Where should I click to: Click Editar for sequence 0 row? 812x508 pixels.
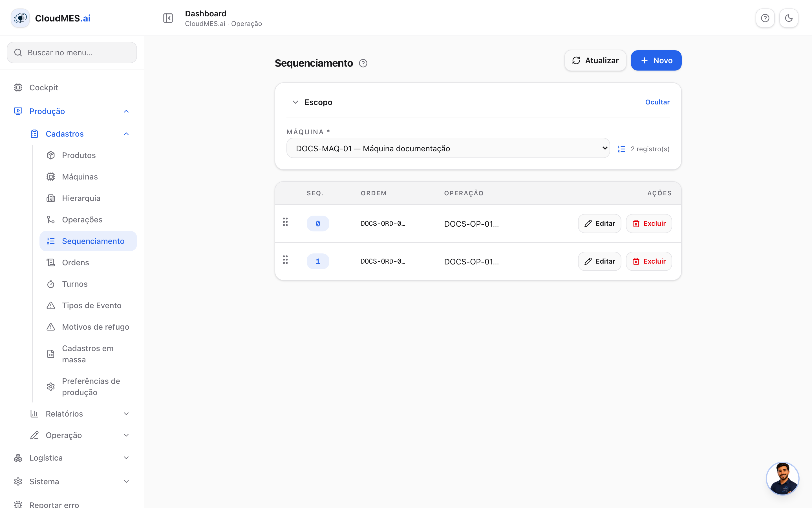pos(600,224)
